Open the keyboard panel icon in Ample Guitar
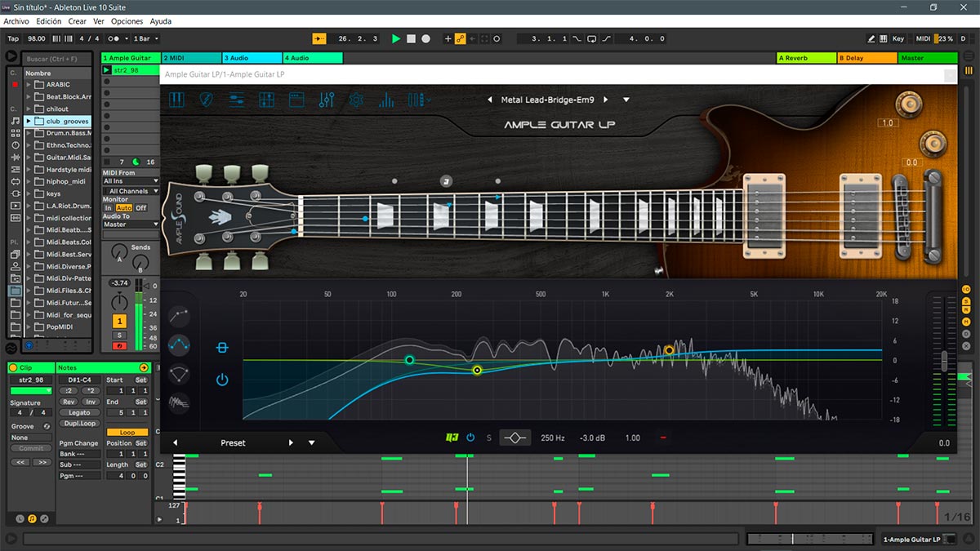The image size is (980, 551). click(177, 100)
